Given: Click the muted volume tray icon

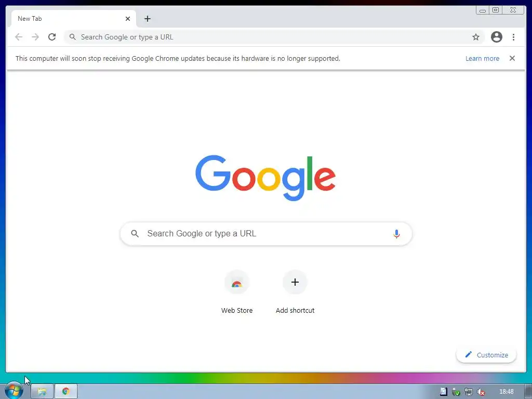Looking at the screenshot, I should tap(481, 392).
